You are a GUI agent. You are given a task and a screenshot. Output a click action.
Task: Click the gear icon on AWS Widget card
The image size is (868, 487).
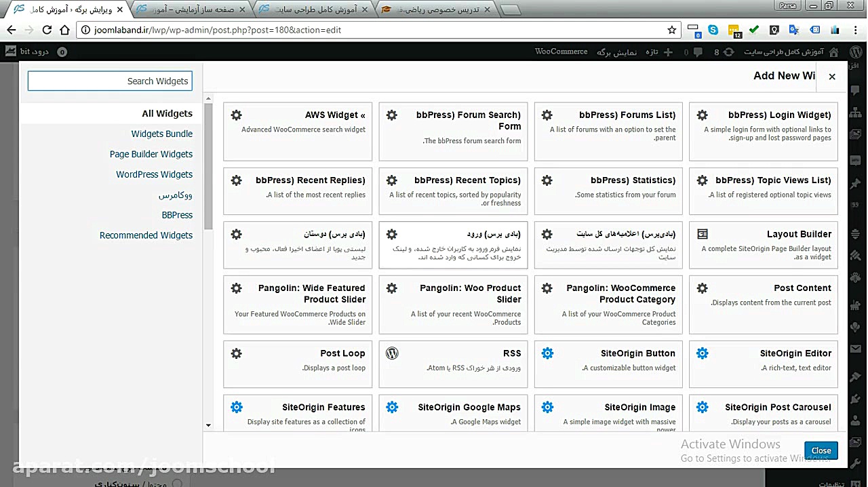pos(236,115)
